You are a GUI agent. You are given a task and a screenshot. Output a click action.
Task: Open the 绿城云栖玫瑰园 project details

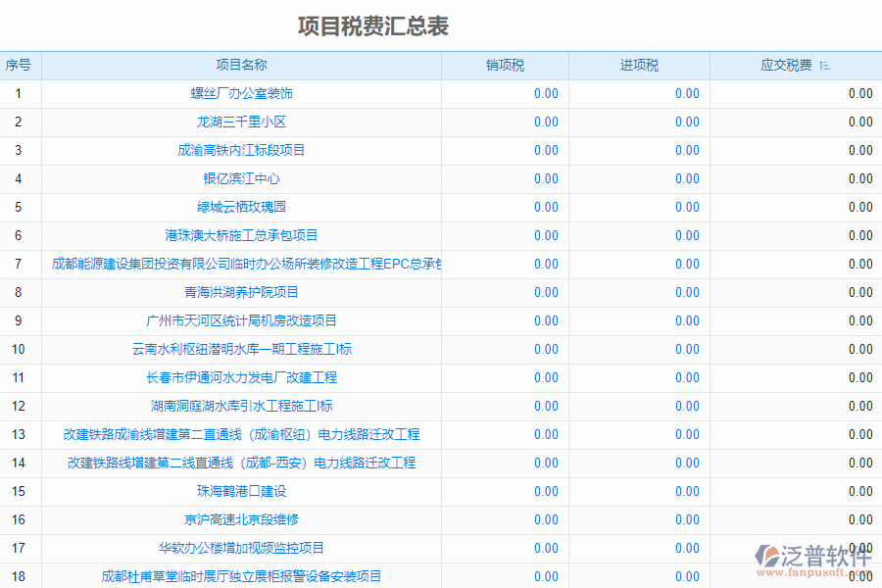[243, 207]
